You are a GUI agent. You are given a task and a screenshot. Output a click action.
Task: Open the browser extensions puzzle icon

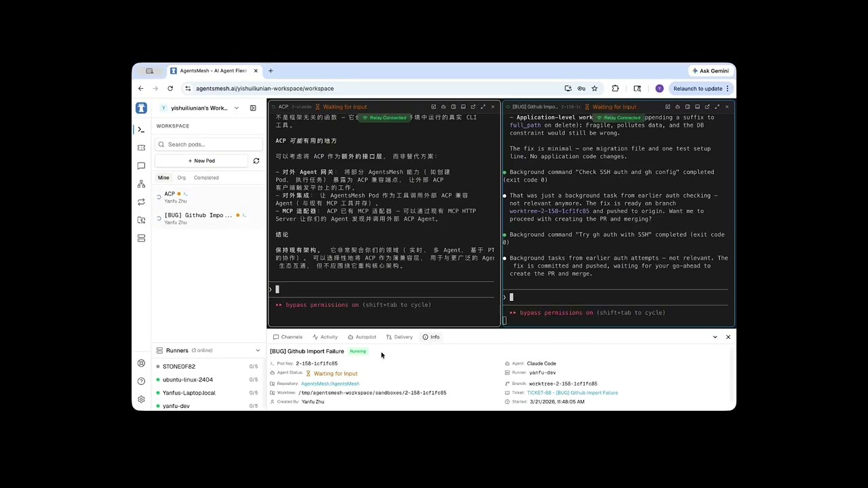coord(615,88)
